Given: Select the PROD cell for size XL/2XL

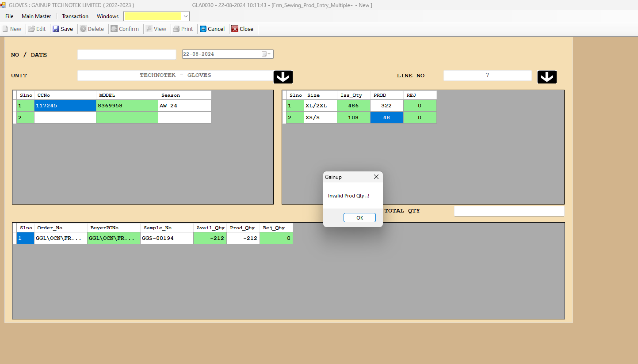Looking at the screenshot, I should 386,106.
